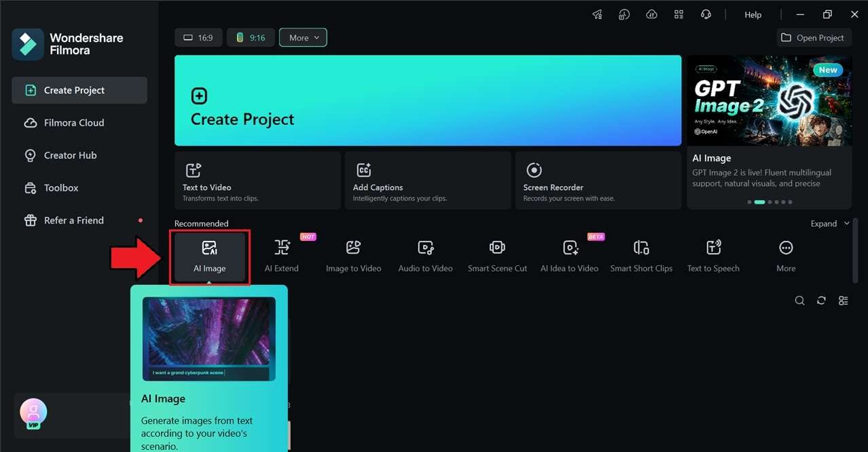
Task: Open the Help menu
Action: point(753,15)
